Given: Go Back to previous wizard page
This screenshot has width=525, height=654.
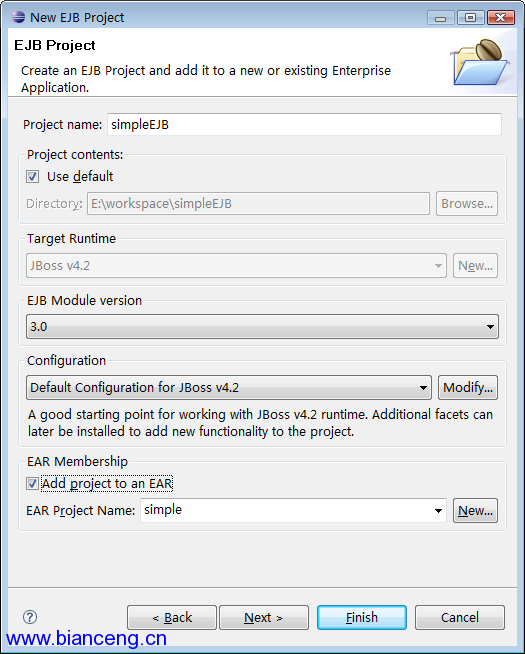Looking at the screenshot, I should [172, 617].
